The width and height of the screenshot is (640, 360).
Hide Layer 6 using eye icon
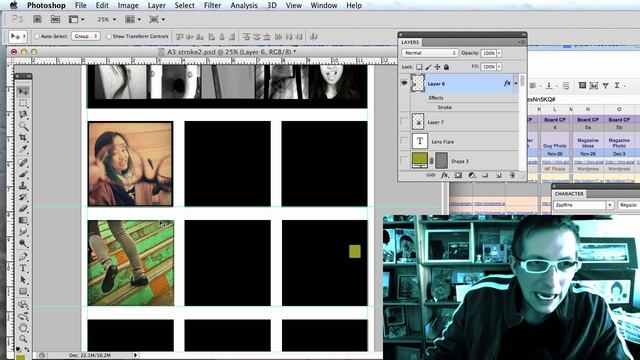point(404,83)
